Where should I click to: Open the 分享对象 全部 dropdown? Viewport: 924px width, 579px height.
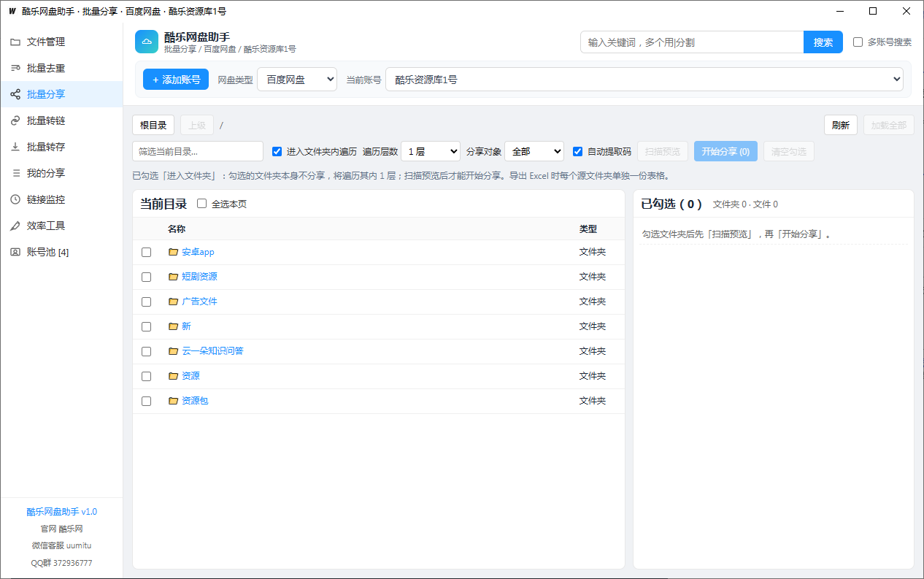point(534,152)
